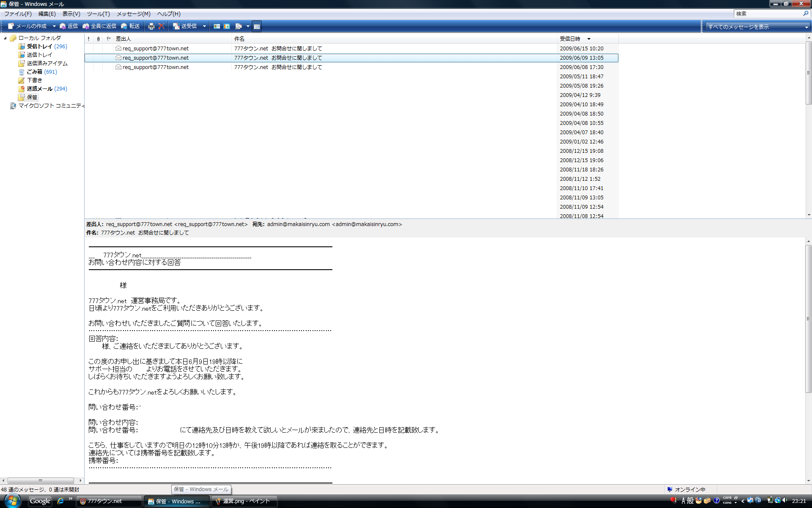Viewport: 812px width, 508px height.
Task: Toggle the folder list layout icon
Action: (257, 26)
